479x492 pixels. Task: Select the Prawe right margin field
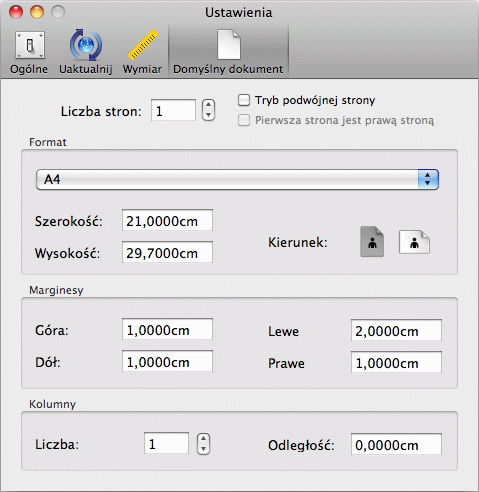396,362
